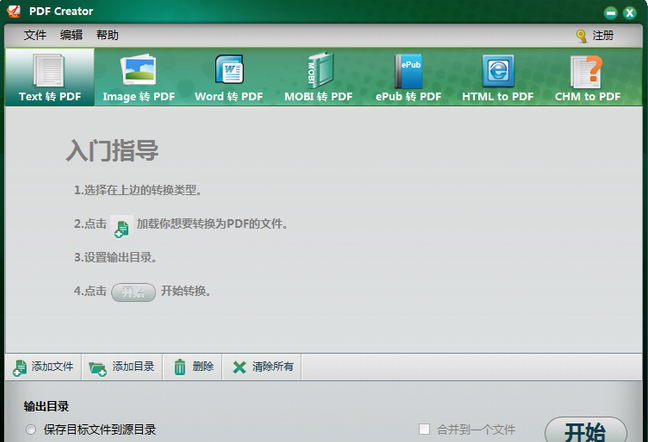Click the 注册 register button
Screen dimensions: 648x442
595,35
